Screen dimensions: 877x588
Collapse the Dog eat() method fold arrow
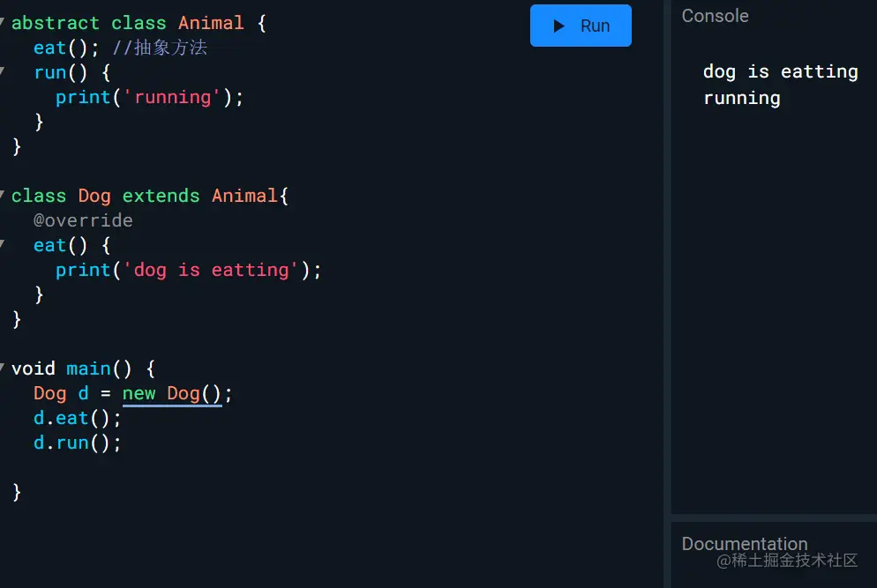pyautogui.click(x=3, y=243)
